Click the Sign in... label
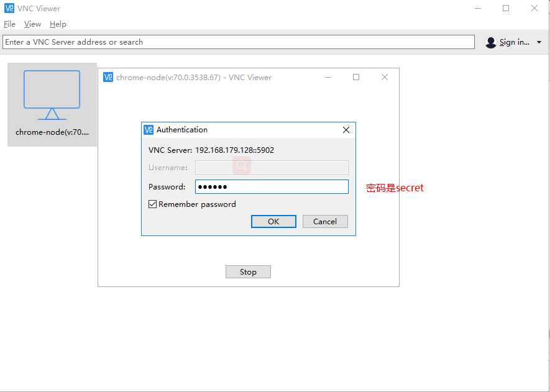 [x=515, y=42]
